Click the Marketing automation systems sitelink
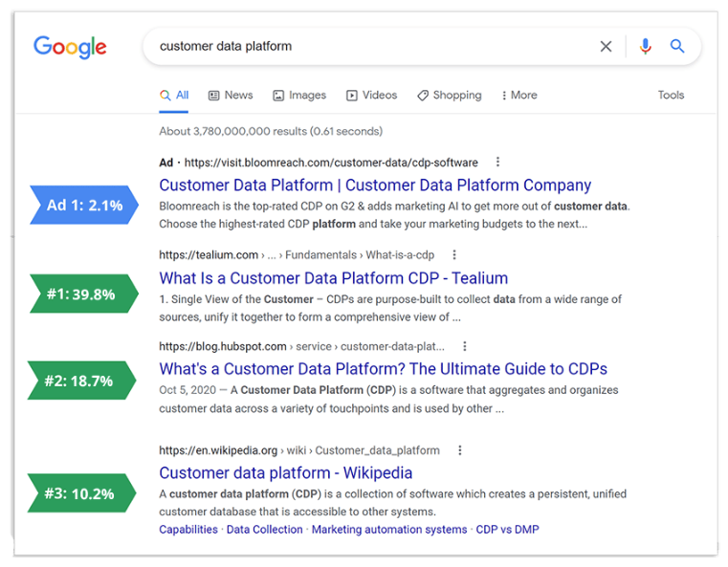This screenshot has width=728, height=567. coord(389,530)
